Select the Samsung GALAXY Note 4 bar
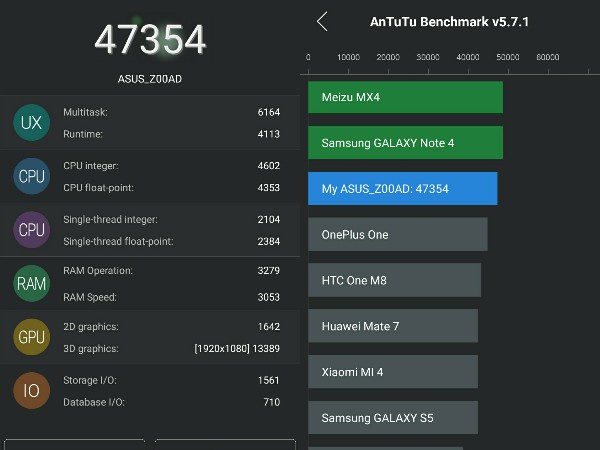600x450 pixels. click(405, 143)
